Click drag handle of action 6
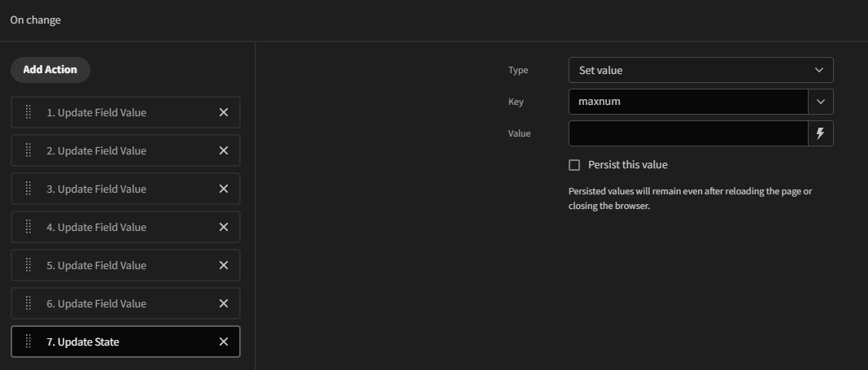 28,303
